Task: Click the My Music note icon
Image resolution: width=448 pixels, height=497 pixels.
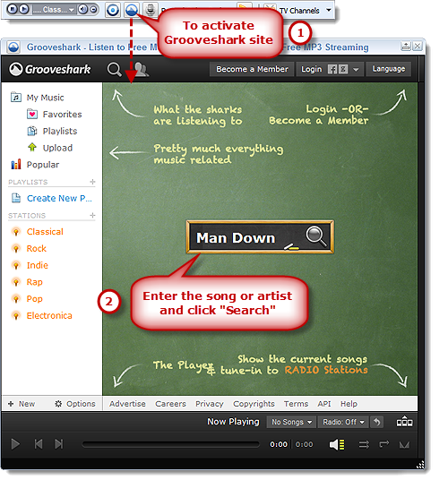Action: pos(16,97)
